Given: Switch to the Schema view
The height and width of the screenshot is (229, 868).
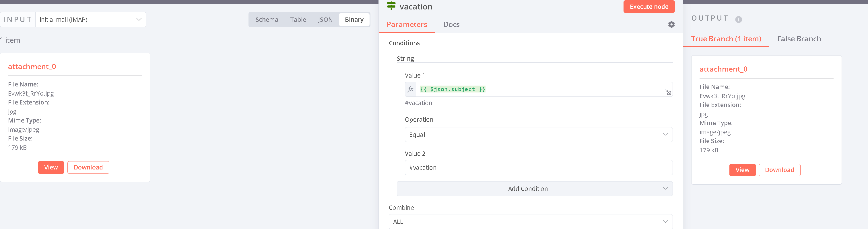Looking at the screenshot, I should (x=267, y=19).
